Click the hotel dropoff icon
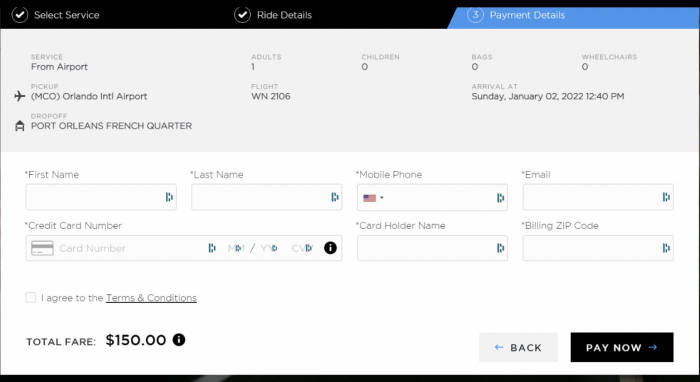Screen dimensions: 700x382 (20, 126)
